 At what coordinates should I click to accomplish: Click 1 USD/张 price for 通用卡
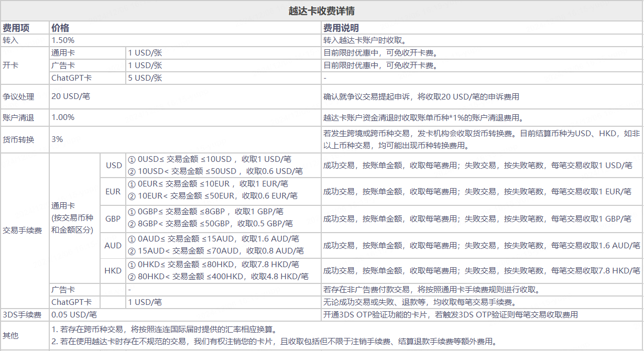point(145,53)
